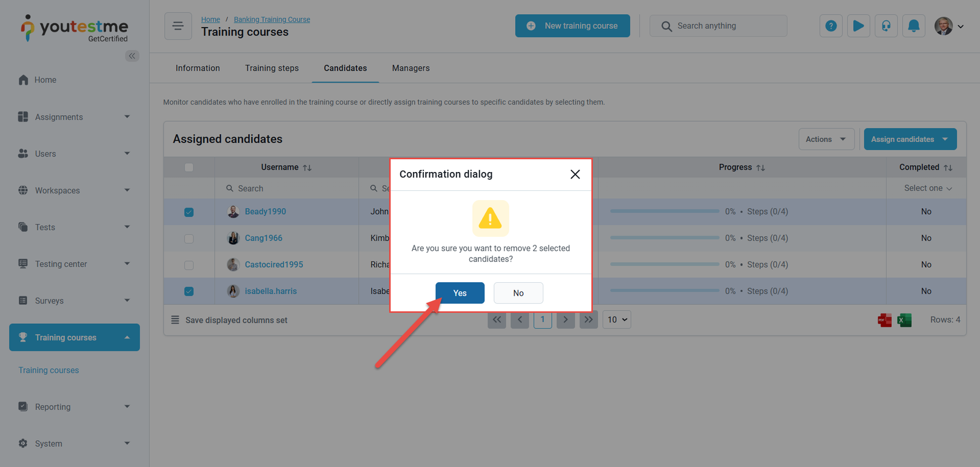Click the Cang1966 progress bar
The height and width of the screenshot is (467, 980).
665,237
